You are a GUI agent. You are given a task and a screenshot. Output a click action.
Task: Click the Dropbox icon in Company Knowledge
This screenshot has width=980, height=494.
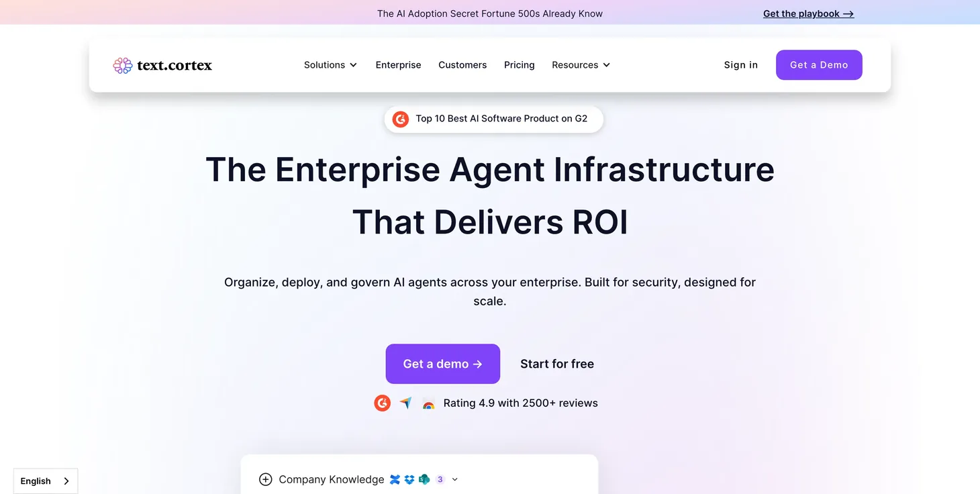click(x=409, y=479)
